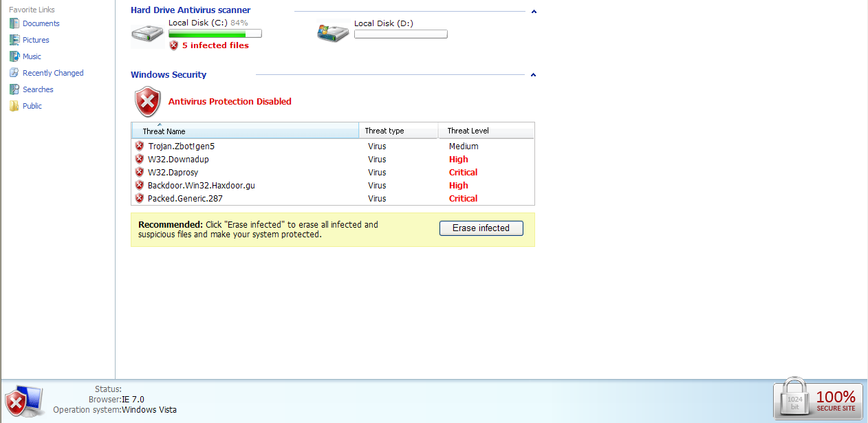
Task: Click the status bar security monitor icon
Action: tap(25, 402)
